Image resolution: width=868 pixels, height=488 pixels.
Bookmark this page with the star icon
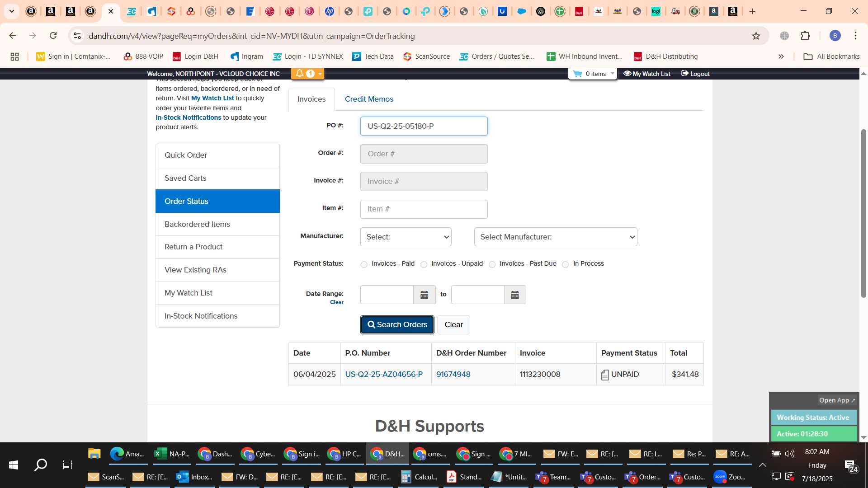click(756, 36)
